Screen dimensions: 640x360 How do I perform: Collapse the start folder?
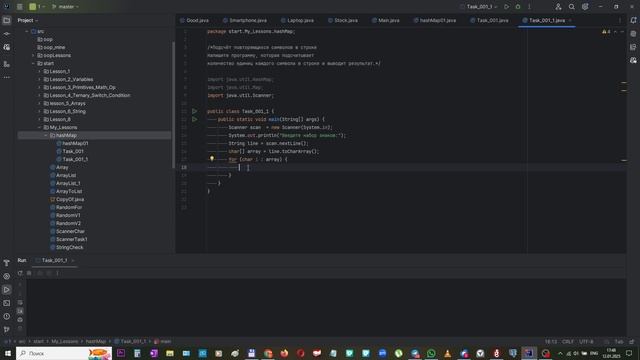33,63
